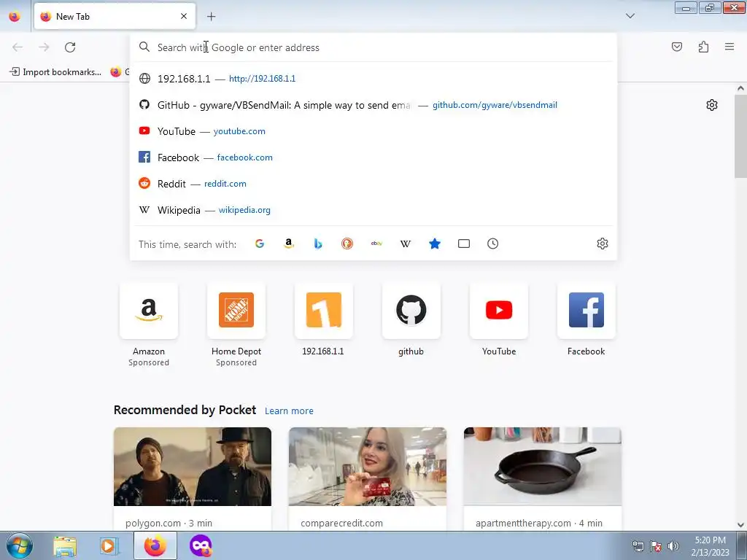Open Windows Explorer from taskbar
This screenshot has height=560, width=747.
(65, 545)
